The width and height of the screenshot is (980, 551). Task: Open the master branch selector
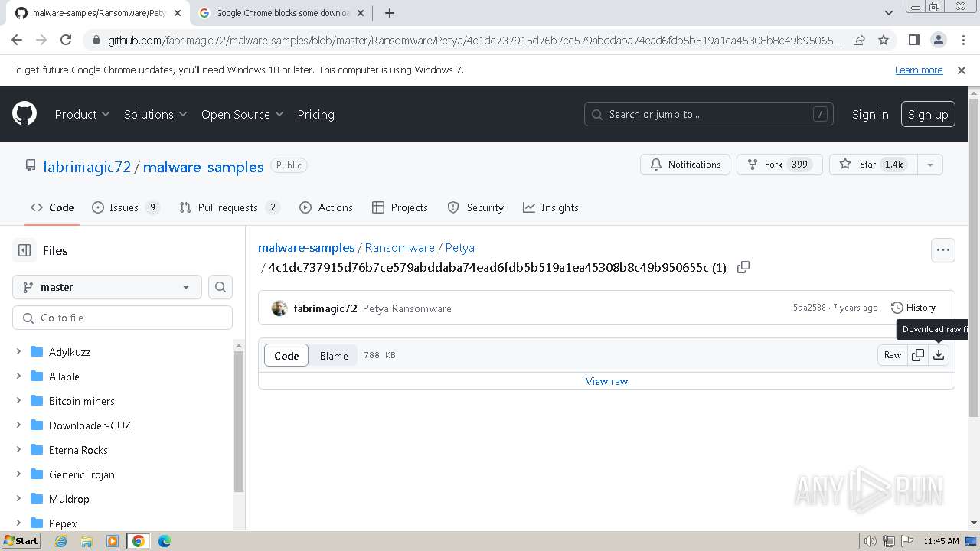107,287
